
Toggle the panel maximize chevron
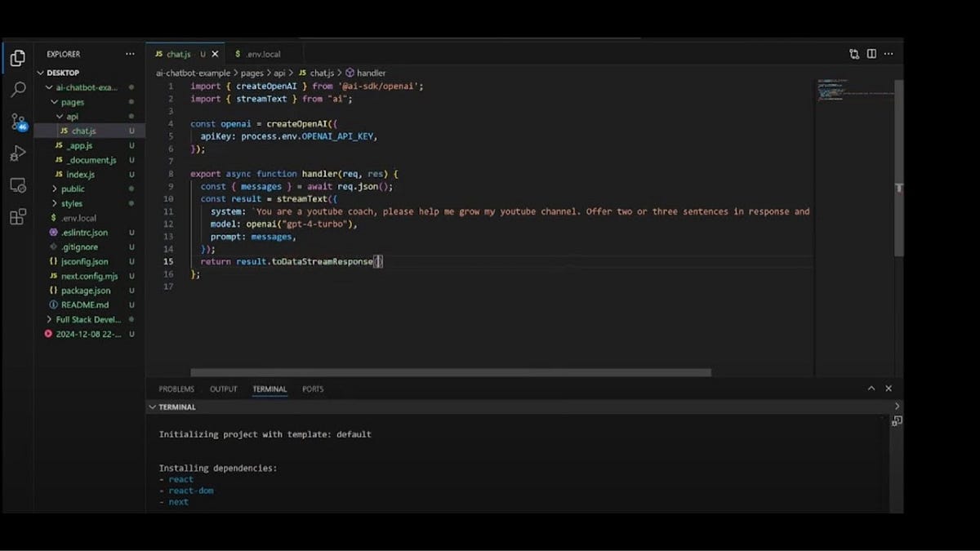tap(871, 389)
